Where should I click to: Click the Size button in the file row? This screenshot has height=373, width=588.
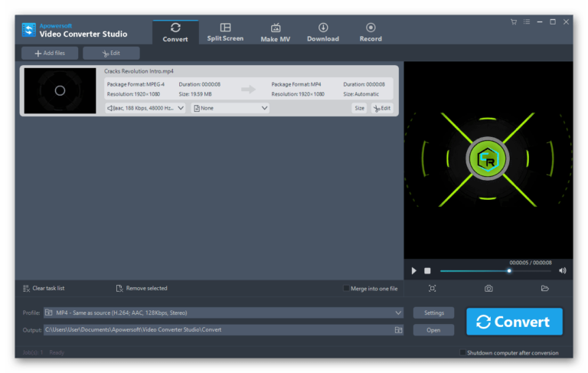pyautogui.click(x=359, y=108)
